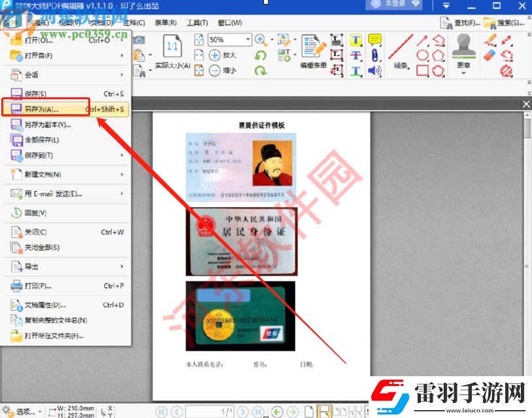
Task: Open dropdown arrow beside the zoom magnifier tool
Action: click(272, 40)
